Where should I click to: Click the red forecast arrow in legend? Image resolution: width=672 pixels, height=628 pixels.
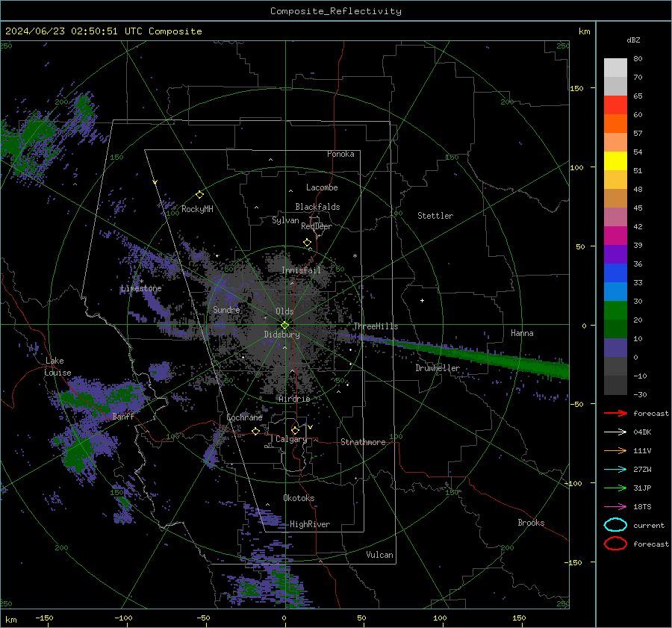pyautogui.click(x=615, y=413)
